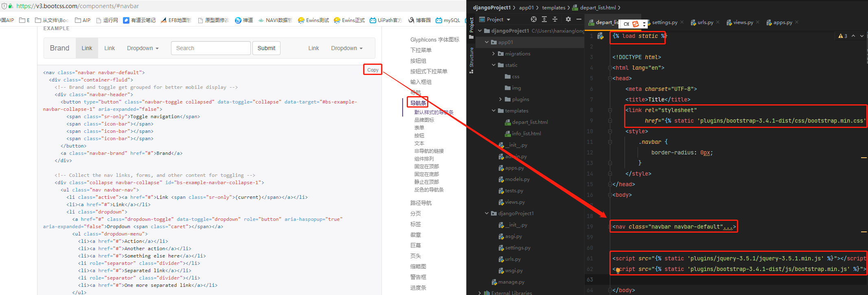
Task: Open the navbar example's first Dropdown menu
Action: [142, 48]
